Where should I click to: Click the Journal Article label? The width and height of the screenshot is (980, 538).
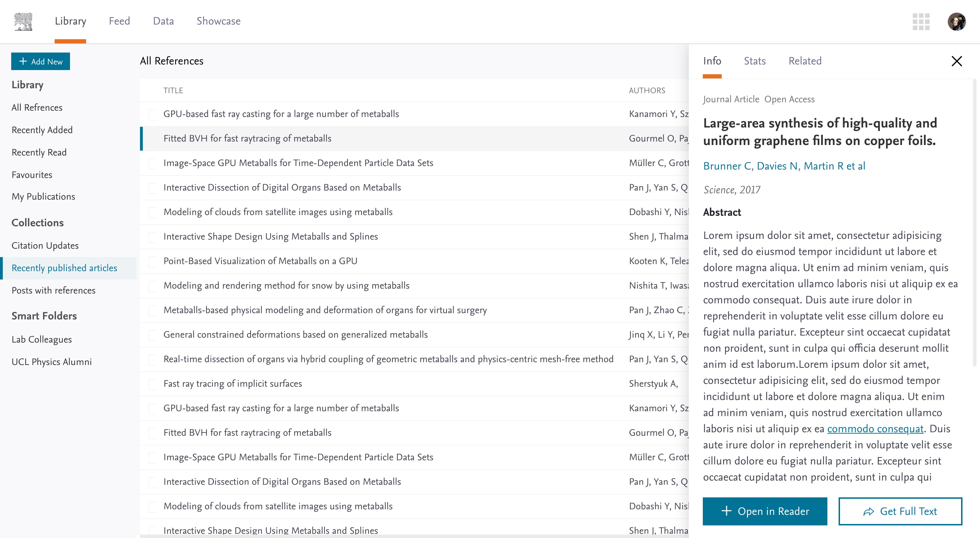point(731,99)
